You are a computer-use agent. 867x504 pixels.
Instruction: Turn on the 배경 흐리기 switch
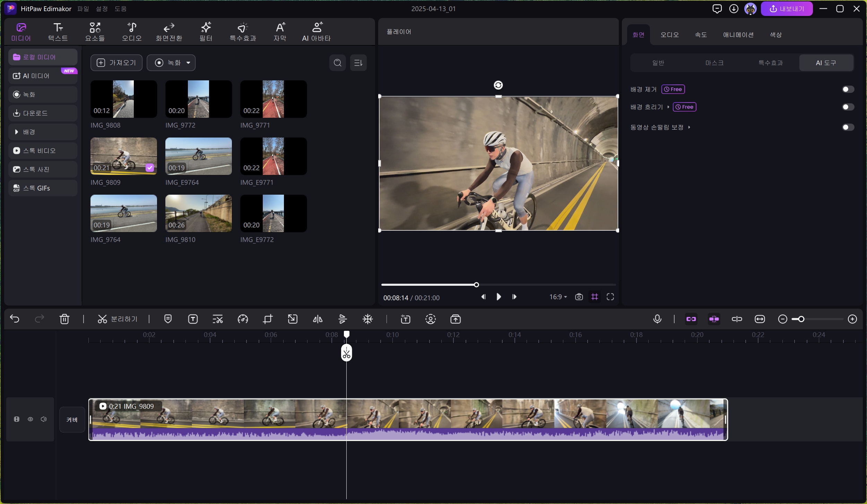pos(848,107)
